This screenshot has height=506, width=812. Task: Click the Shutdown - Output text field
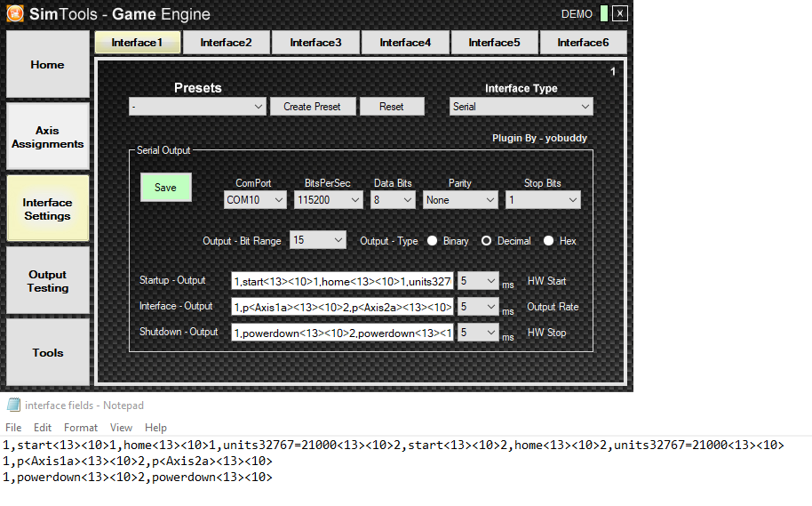342,333
